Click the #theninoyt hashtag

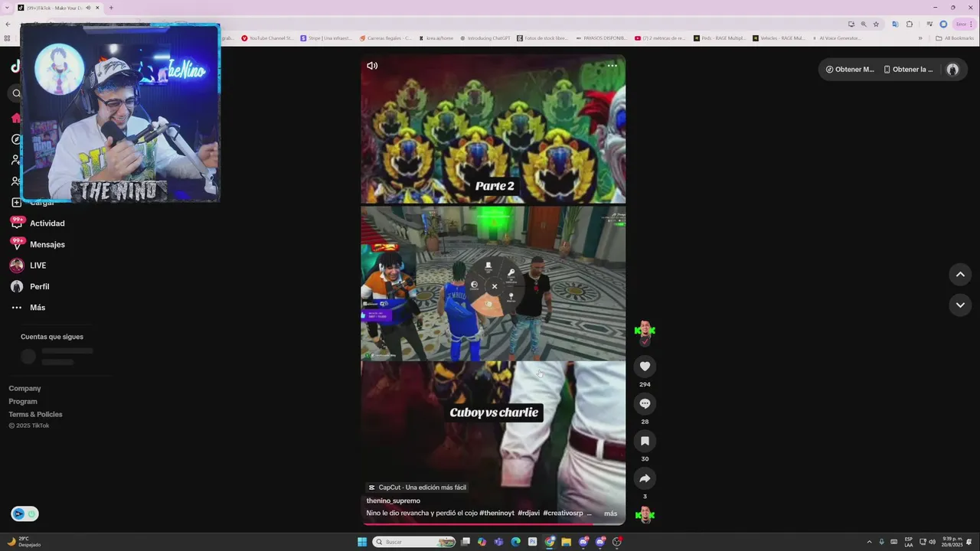tap(497, 514)
